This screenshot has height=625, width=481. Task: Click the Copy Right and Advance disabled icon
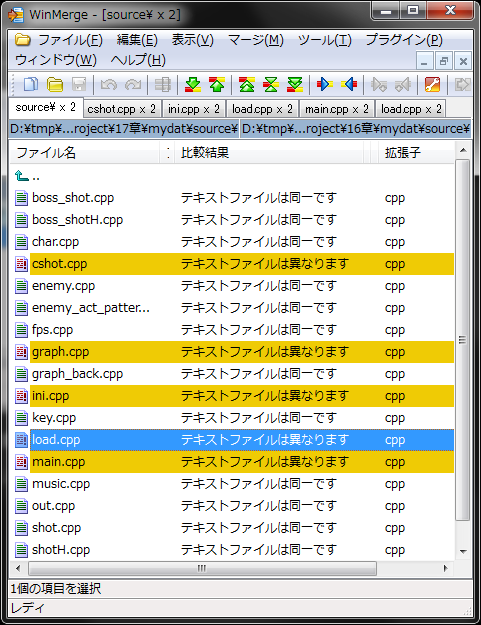379,84
